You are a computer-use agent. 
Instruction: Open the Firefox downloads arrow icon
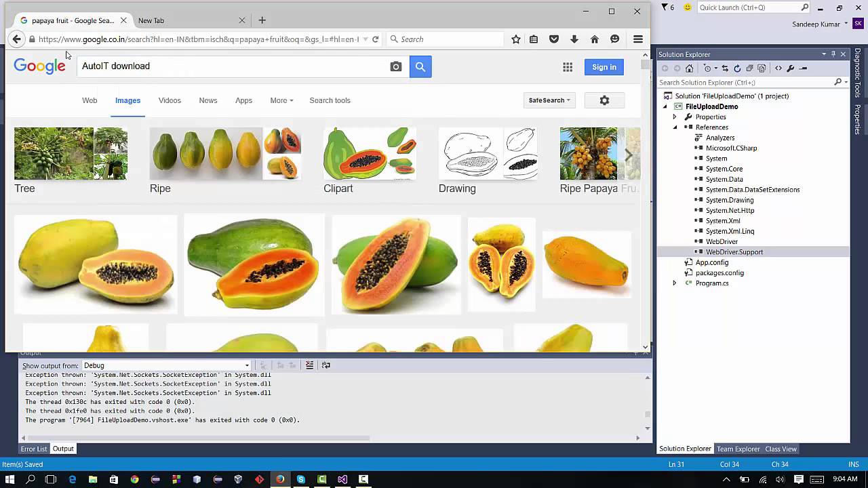pyautogui.click(x=574, y=39)
